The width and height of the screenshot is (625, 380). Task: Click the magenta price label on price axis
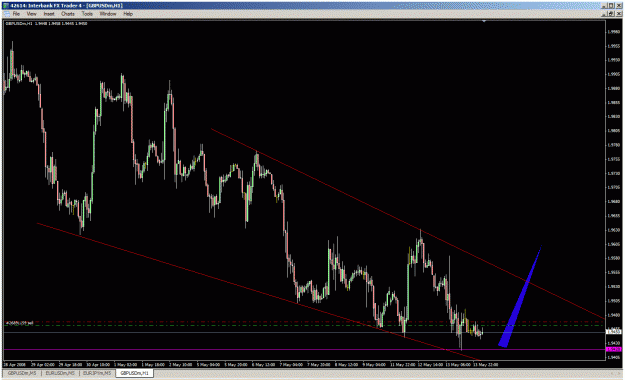[613, 349]
